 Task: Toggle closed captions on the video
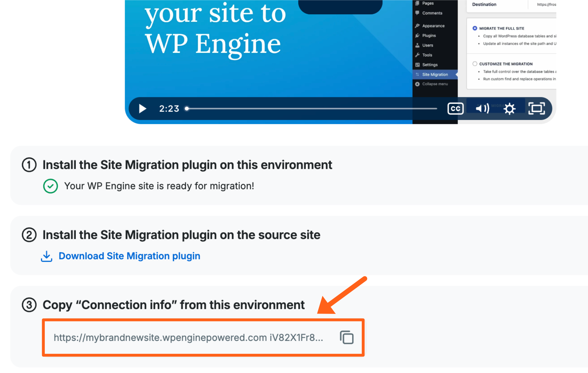(455, 109)
